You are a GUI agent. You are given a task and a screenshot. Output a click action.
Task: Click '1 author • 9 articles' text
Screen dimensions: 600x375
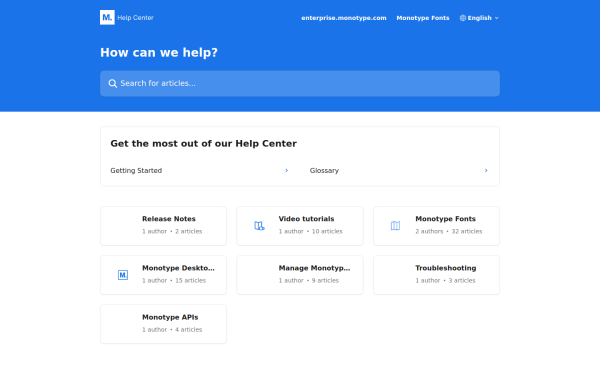point(309,280)
